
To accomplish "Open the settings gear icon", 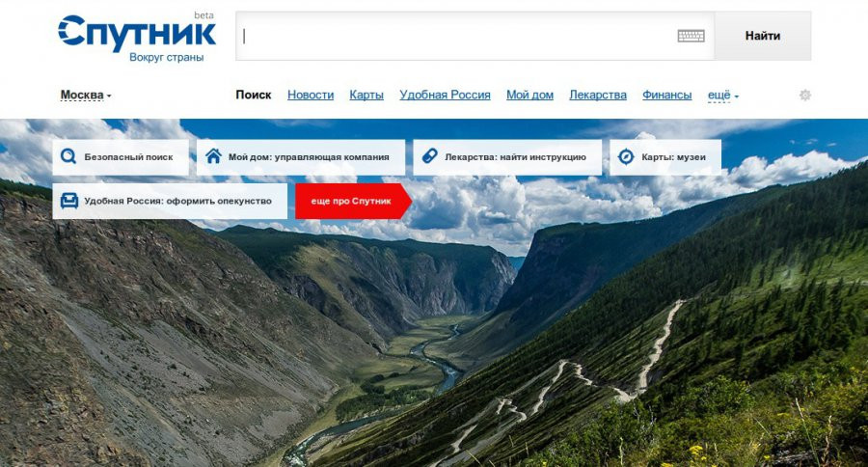I will pyautogui.click(x=805, y=95).
